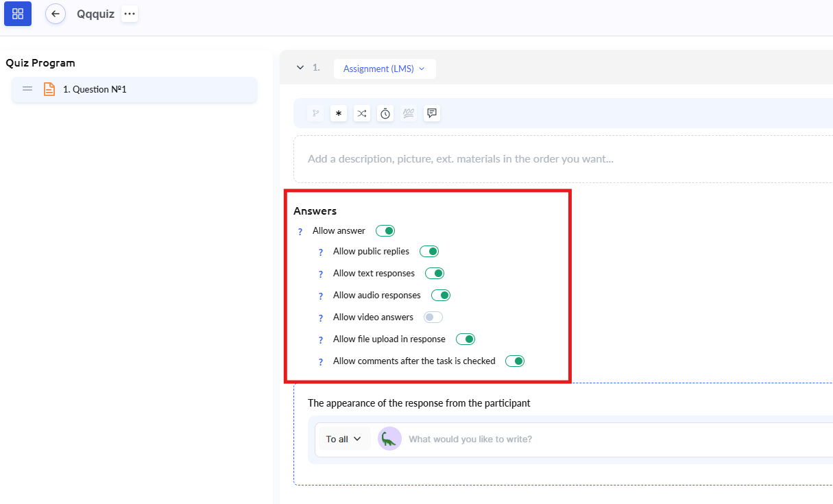833x504 pixels.
Task: Select Question №1 in Quiz Program
Action: click(x=134, y=89)
